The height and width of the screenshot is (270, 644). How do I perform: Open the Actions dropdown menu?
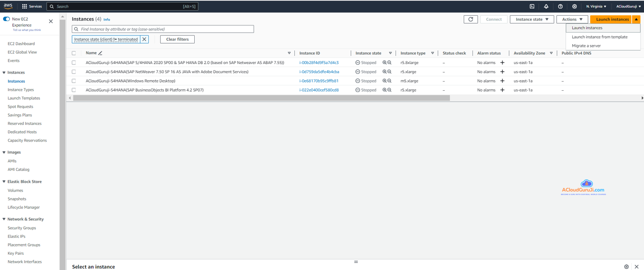click(x=572, y=19)
